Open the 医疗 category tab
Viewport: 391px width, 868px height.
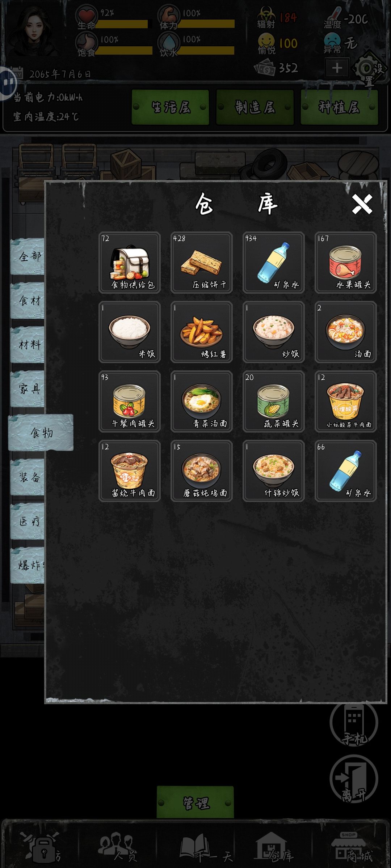[x=28, y=521]
